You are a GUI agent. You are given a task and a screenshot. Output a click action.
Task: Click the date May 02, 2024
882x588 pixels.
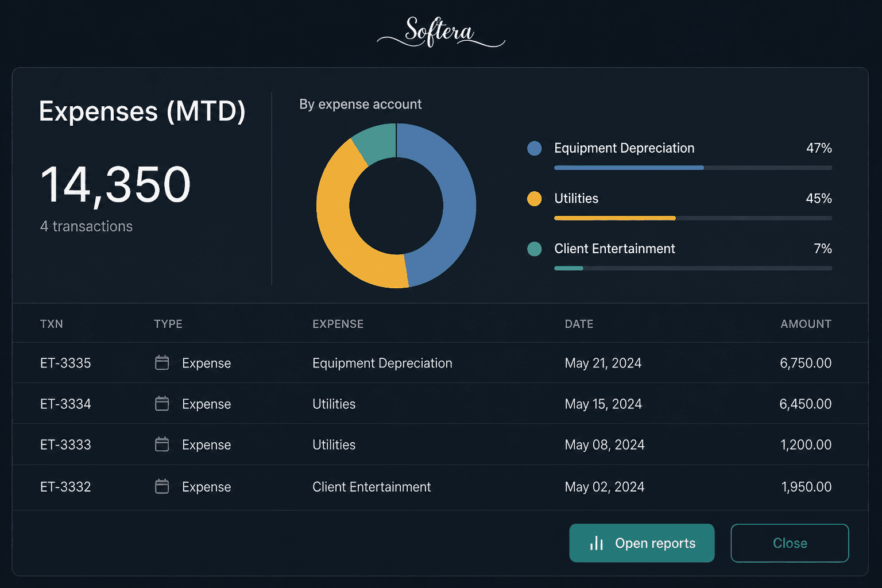click(x=605, y=486)
